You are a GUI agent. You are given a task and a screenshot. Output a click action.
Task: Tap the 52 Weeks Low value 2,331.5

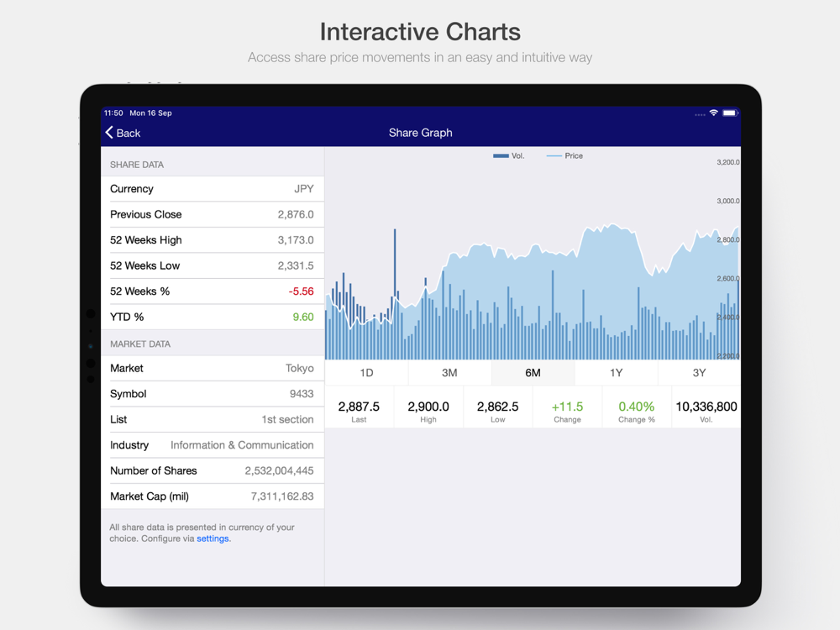point(296,265)
